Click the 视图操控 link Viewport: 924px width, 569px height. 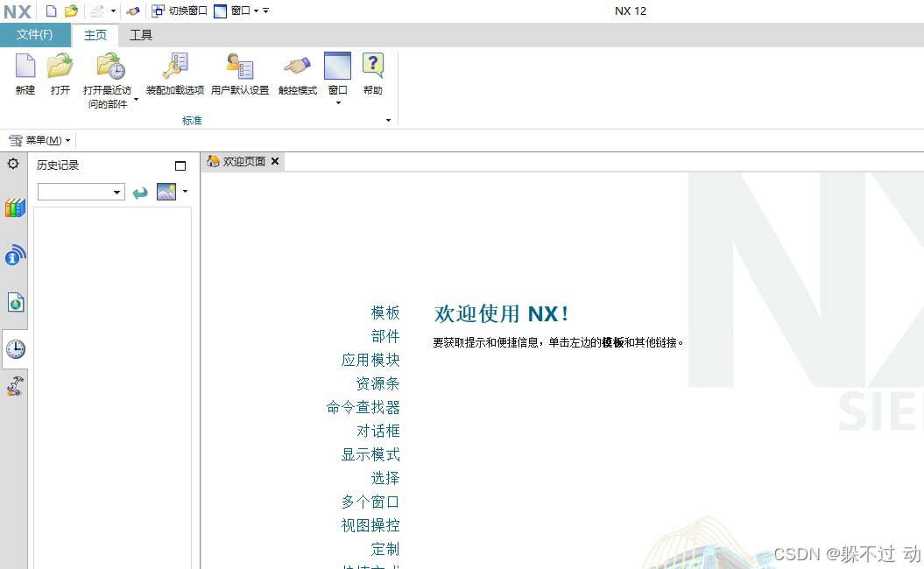(370, 525)
